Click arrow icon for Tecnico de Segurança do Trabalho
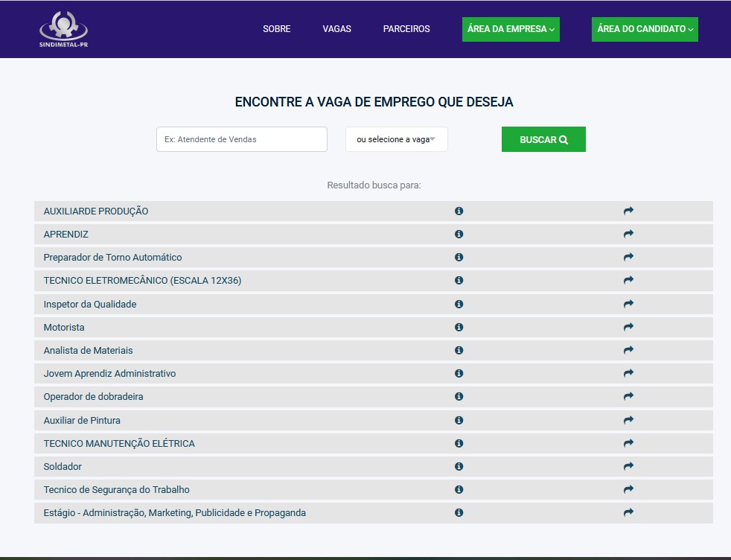 [x=628, y=489]
